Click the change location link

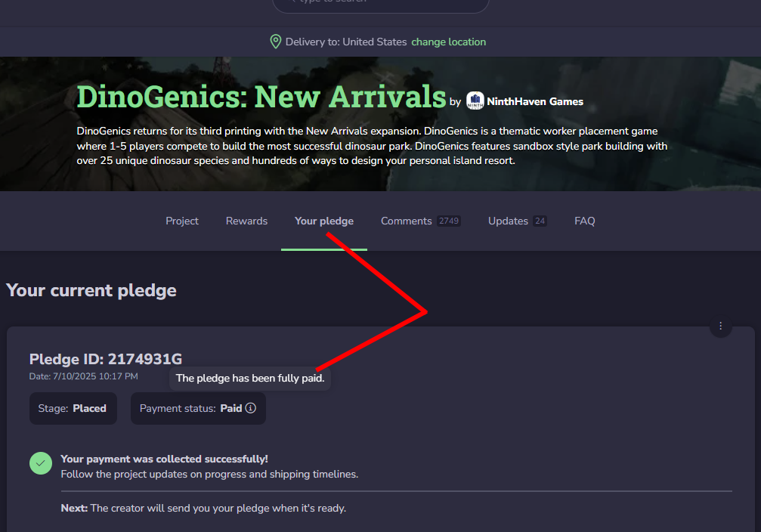[448, 42]
